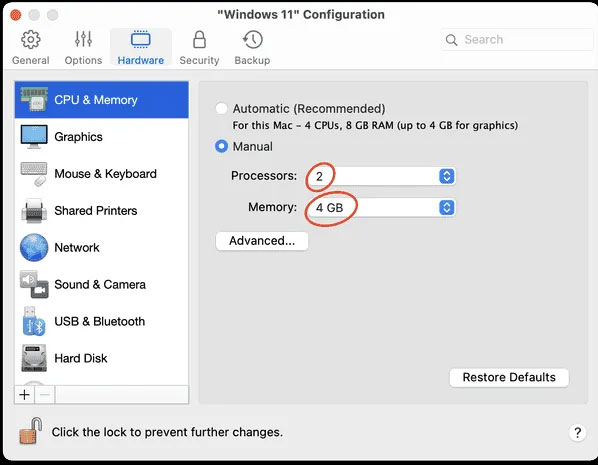This screenshot has width=598, height=465.
Task: Expand the Memory dropdown arrows
Action: point(447,208)
